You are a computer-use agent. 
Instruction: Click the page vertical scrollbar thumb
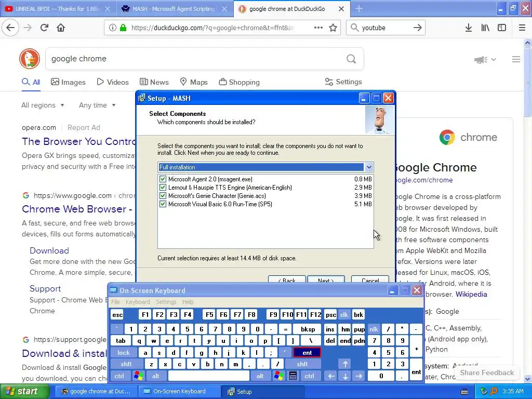click(527, 83)
